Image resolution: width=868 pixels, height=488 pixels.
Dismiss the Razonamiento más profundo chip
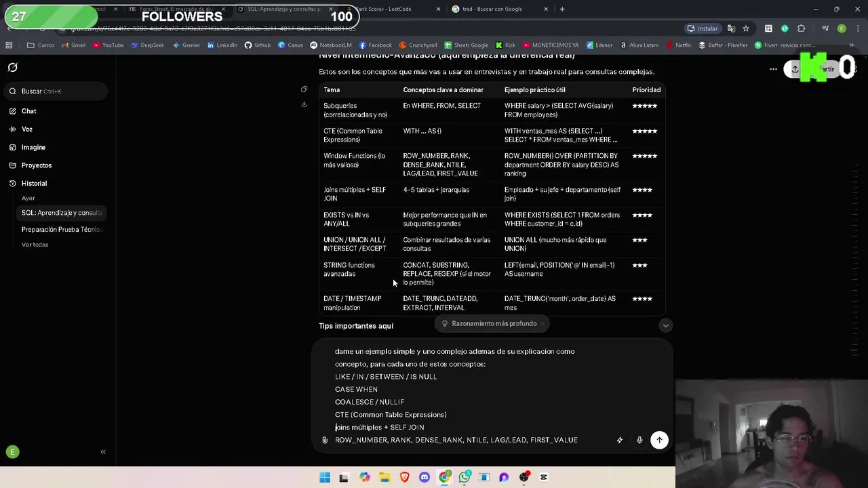pyautogui.click(x=543, y=323)
